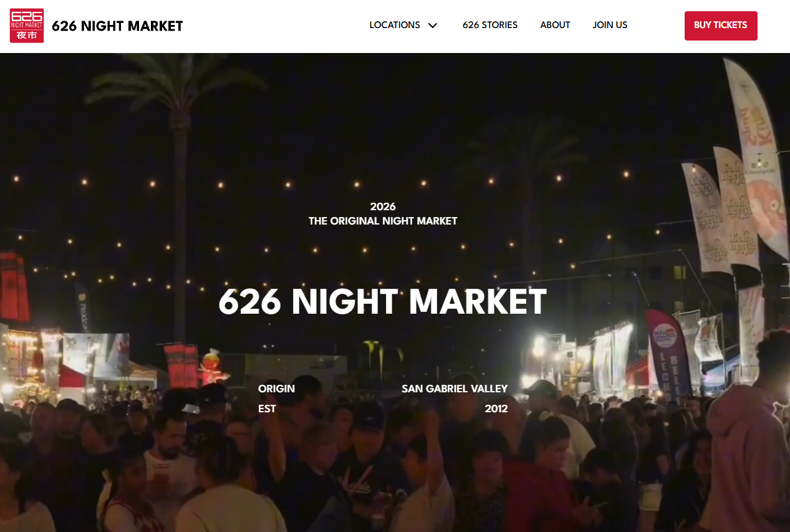Click the large 626 NIGHT MARKET hero headline

(382, 302)
